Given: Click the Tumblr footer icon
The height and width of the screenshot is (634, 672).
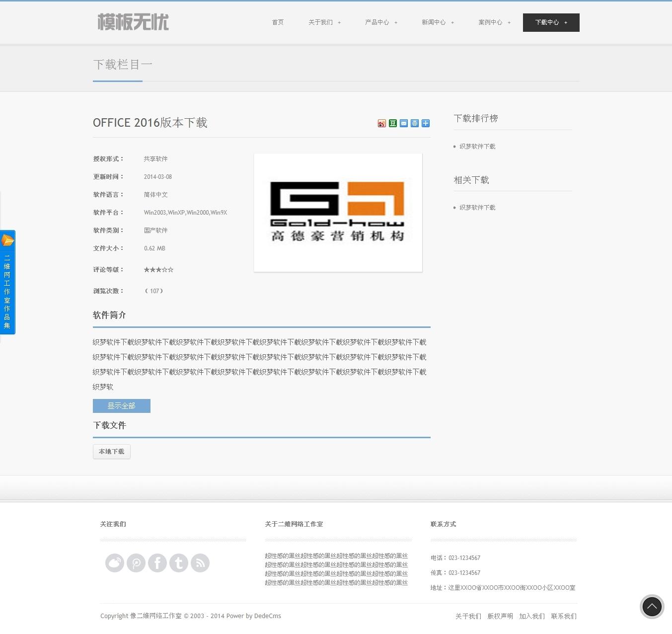Looking at the screenshot, I should point(179,563).
